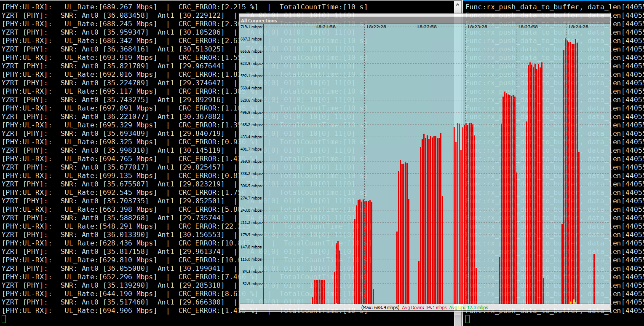The width and height of the screenshot is (644, 326).
Task: Click the 18:24:28 time marker on graph
Action: [578, 27]
